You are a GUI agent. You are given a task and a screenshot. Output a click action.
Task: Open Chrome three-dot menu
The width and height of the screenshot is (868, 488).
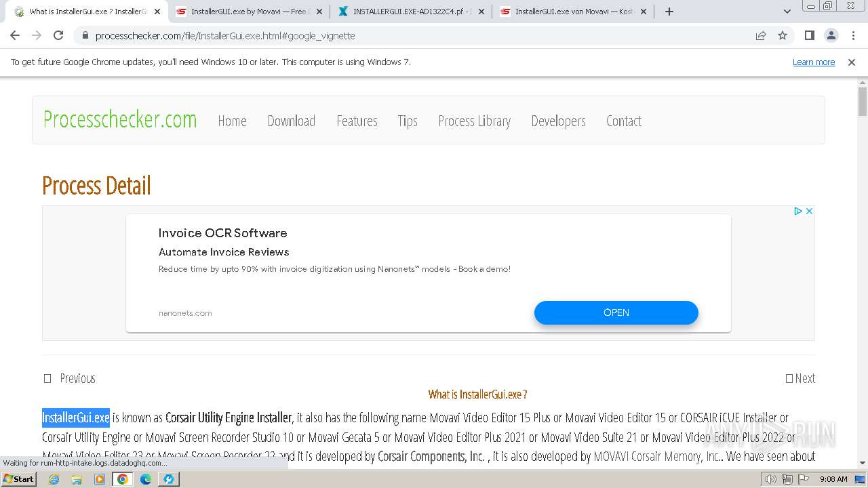pyautogui.click(x=853, y=36)
